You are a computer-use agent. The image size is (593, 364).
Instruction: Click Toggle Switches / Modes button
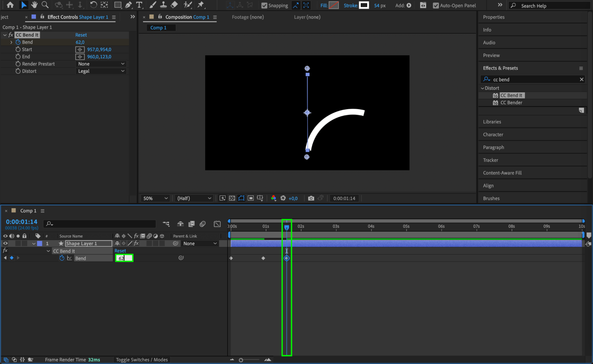click(x=142, y=360)
